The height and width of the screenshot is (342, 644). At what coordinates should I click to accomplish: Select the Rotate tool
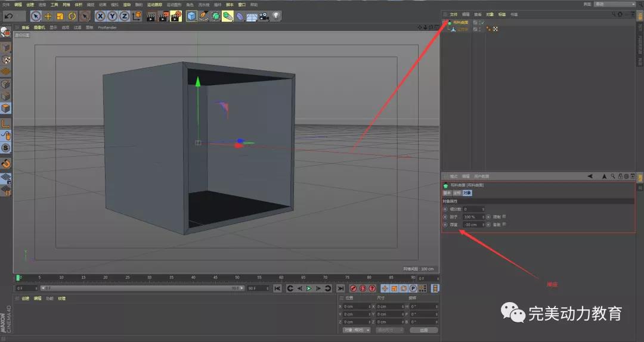(72, 16)
